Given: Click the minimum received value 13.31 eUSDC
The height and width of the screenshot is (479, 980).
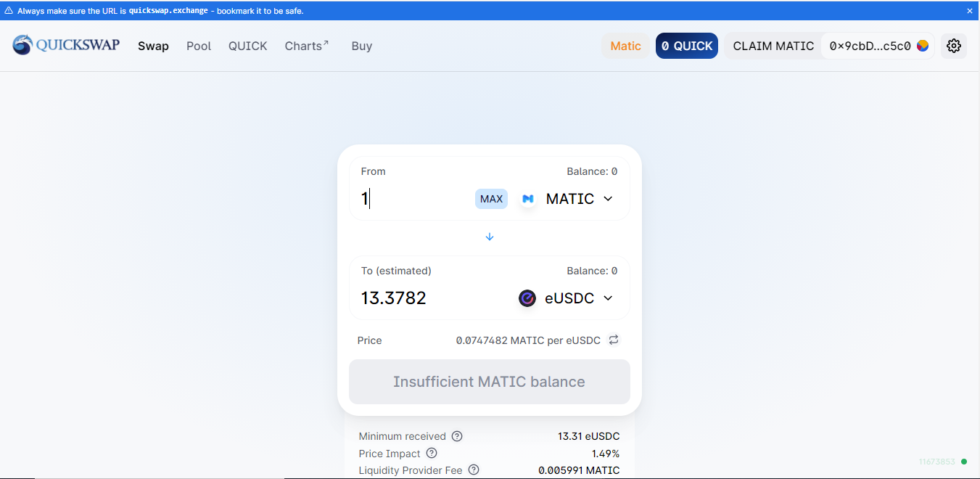Looking at the screenshot, I should pos(589,436).
